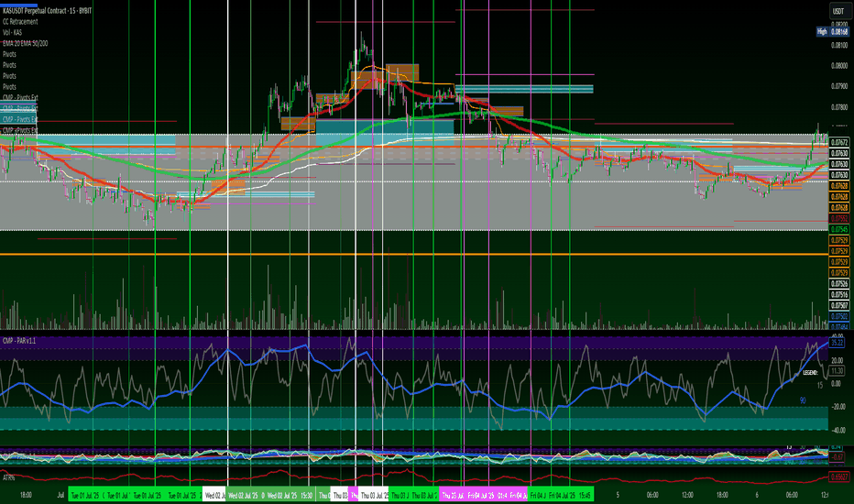Click the blue 0.07502 price label

(x=839, y=316)
